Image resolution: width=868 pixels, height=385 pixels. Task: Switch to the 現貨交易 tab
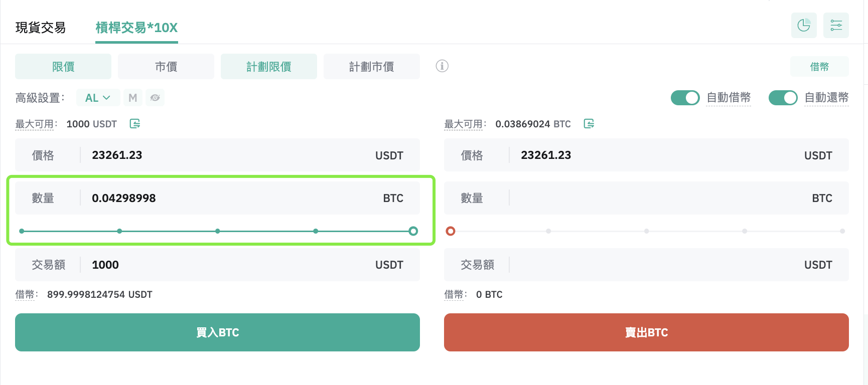(41, 28)
